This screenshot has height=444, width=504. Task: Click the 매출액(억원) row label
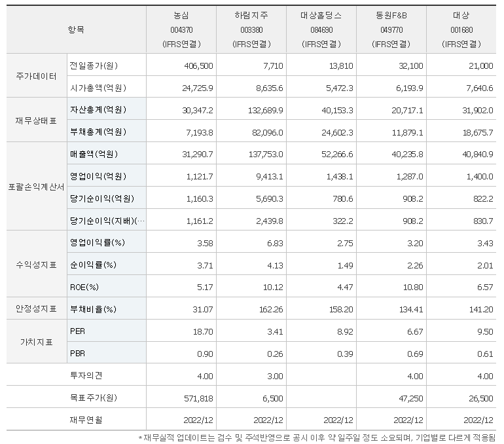[94, 154]
